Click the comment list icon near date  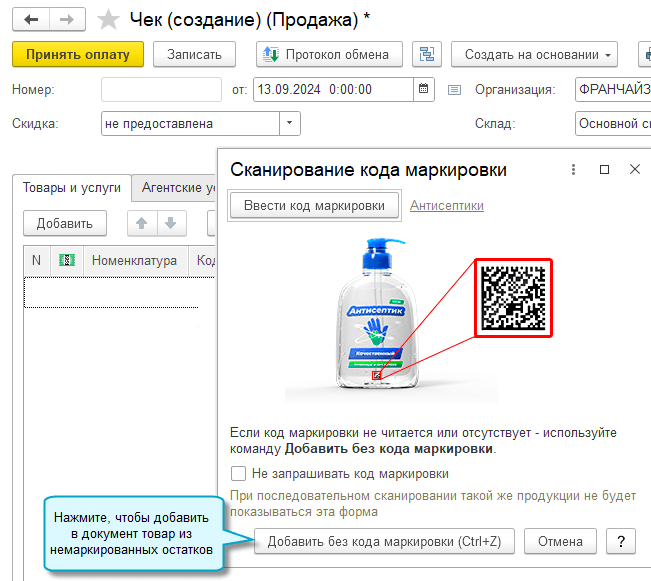(x=454, y=90)
